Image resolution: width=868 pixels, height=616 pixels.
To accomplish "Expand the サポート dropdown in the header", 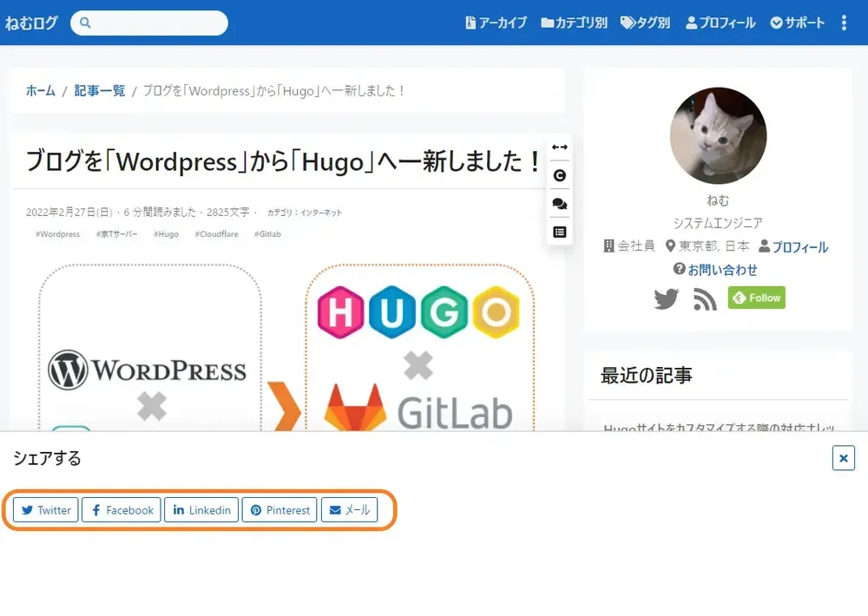I will pos(796,23).
